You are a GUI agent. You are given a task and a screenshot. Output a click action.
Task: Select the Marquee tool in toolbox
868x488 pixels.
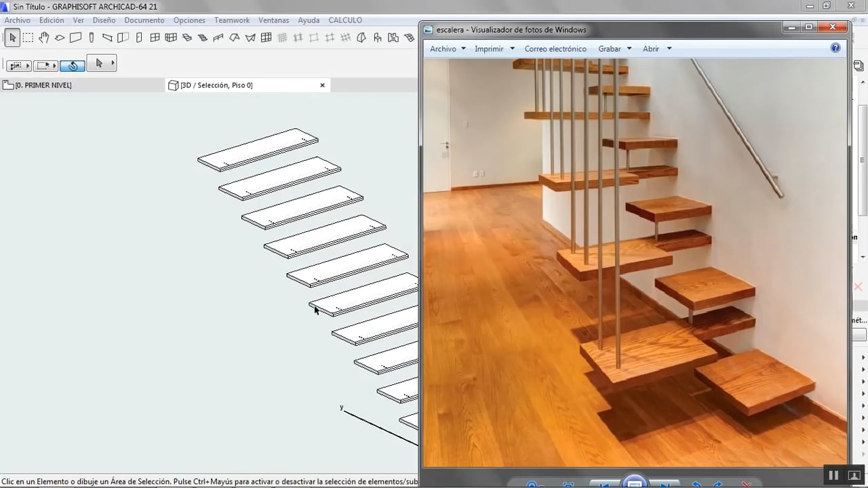[x=28, y=38]
